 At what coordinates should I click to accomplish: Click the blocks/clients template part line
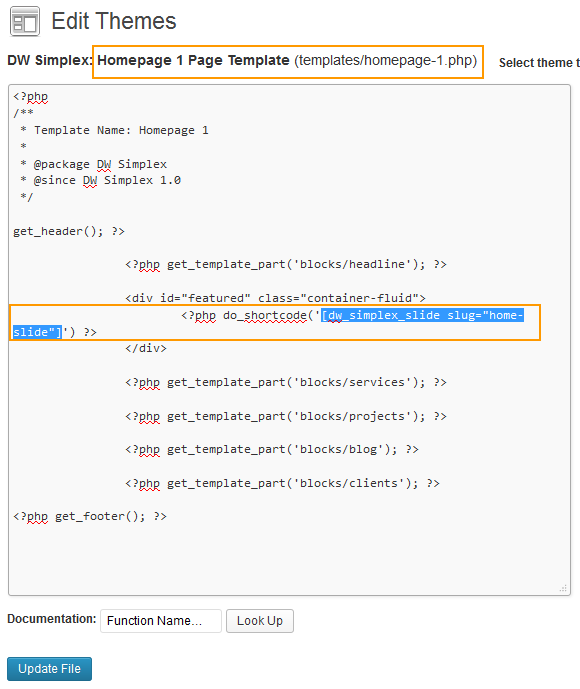click(x=283, y=483)
